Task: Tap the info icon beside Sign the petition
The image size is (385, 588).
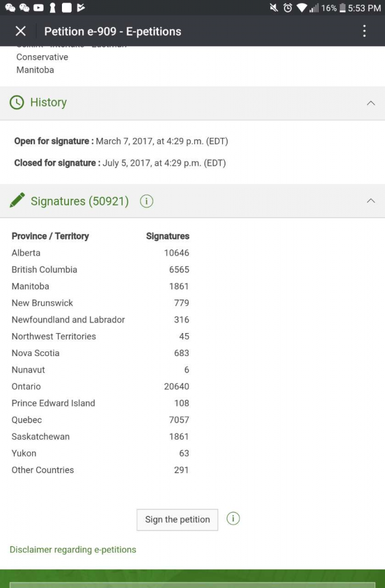Action: (x=233, y=519)
